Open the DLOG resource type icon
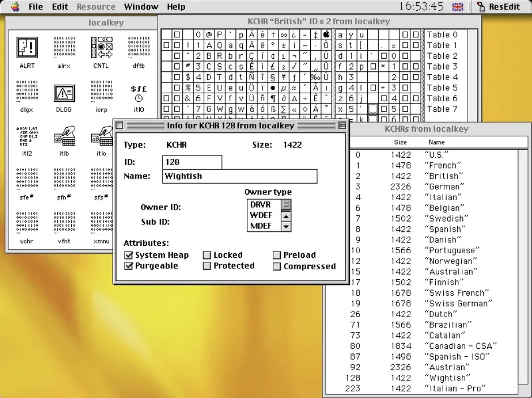 coord(64,93)
